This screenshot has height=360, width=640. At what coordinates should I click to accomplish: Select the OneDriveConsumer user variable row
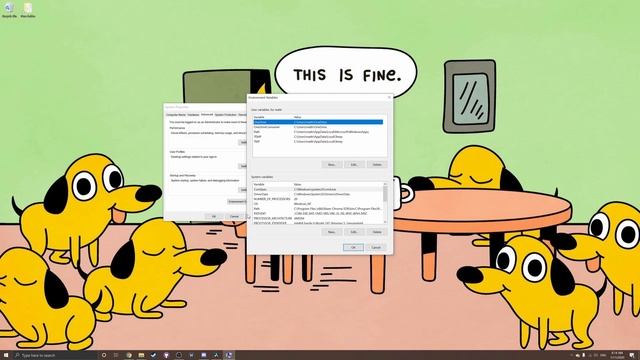click(x=318, y=127)
